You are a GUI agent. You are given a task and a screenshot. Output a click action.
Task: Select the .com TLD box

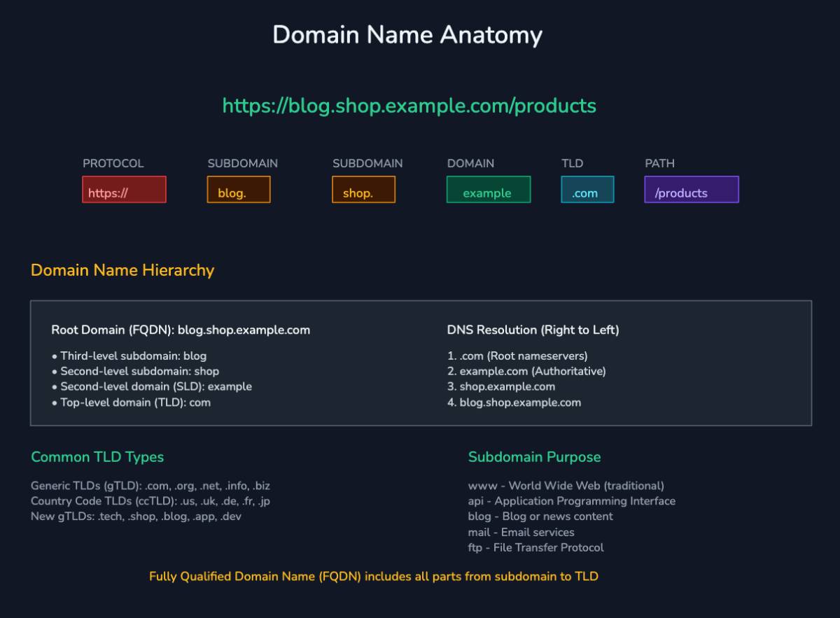click(587, 189)
